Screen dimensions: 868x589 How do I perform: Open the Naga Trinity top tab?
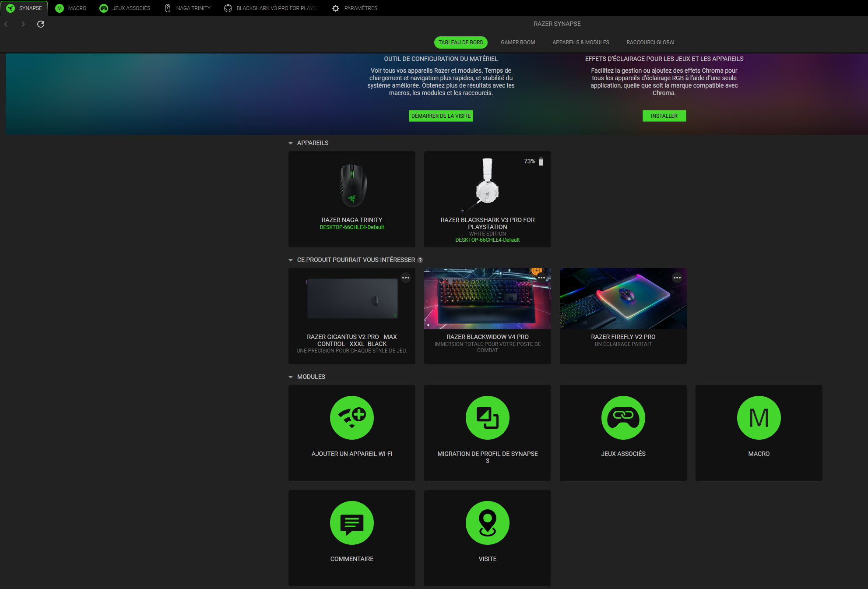(187, 8)
